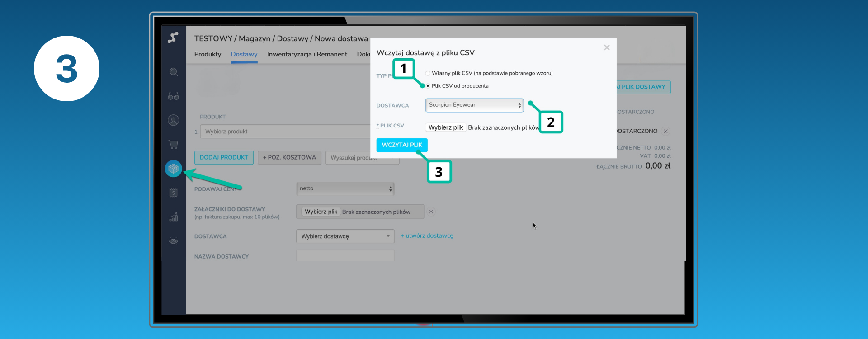Open the warehouse box icon in sidebar

[x=174, y=169]
